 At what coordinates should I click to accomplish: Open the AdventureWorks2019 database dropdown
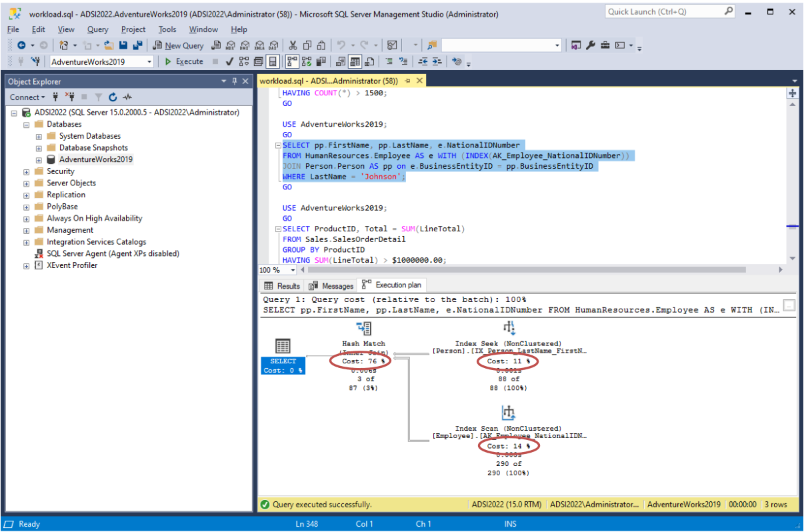click(x=149, y=61)
